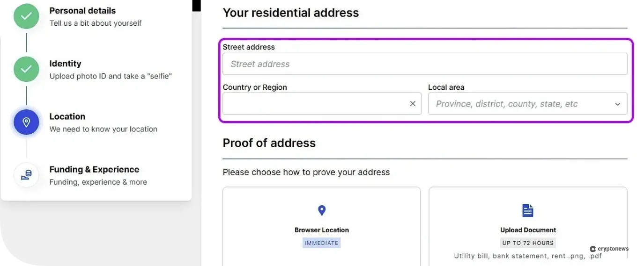Type in the Street address field

coord(425,64)
